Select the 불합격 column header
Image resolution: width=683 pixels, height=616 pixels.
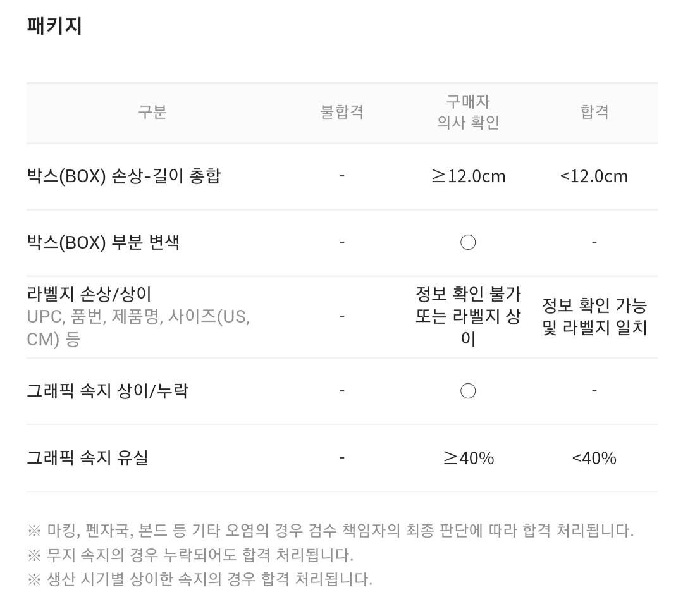tap(342, 112)
